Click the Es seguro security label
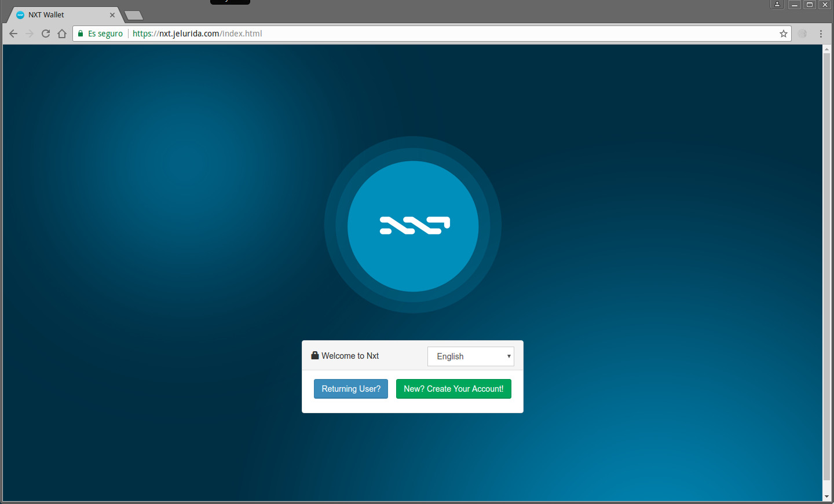The height and width of the screenshot is (504, 834). (105, 34)
